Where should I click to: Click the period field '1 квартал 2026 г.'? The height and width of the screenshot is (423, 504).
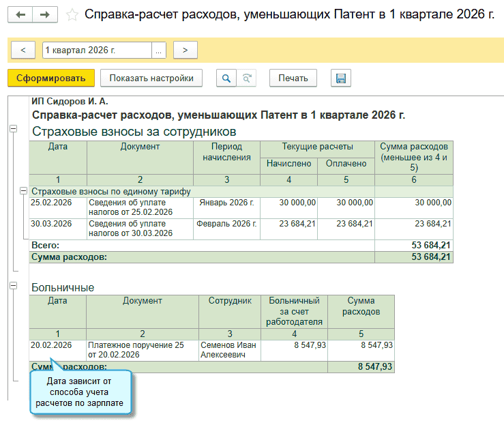pyautogui.click(x=95, y=50)
